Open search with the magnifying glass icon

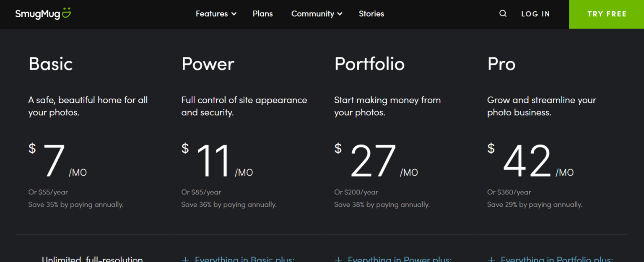(503, 13)
